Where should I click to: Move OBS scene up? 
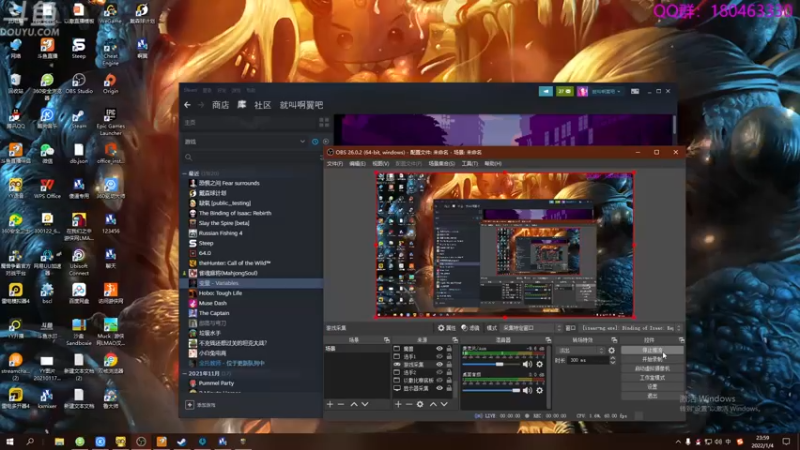click(354, 404)
